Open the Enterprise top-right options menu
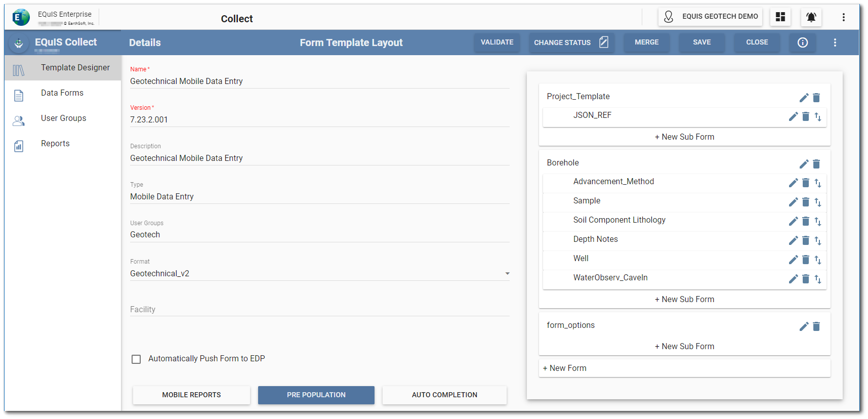The image size is (868, 419). coord(844,17)
